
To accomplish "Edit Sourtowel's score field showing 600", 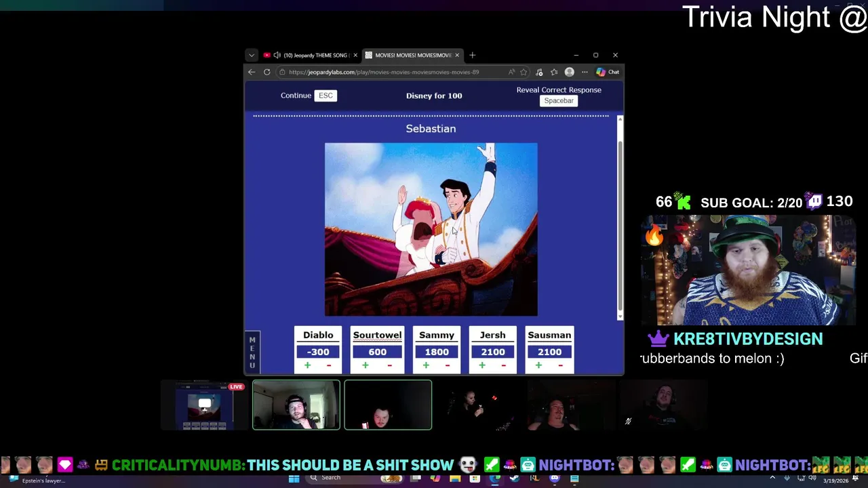I will coord(377,352).
